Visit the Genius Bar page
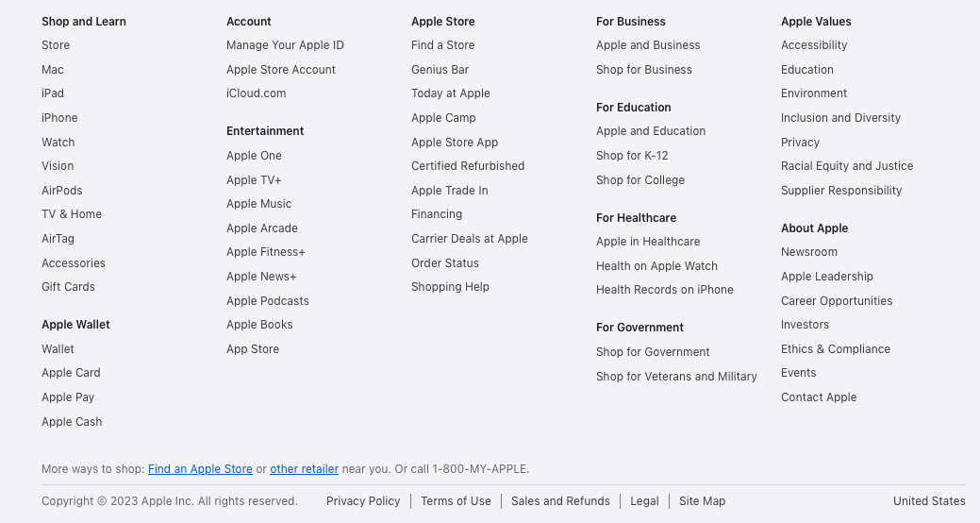 [440, 70]
